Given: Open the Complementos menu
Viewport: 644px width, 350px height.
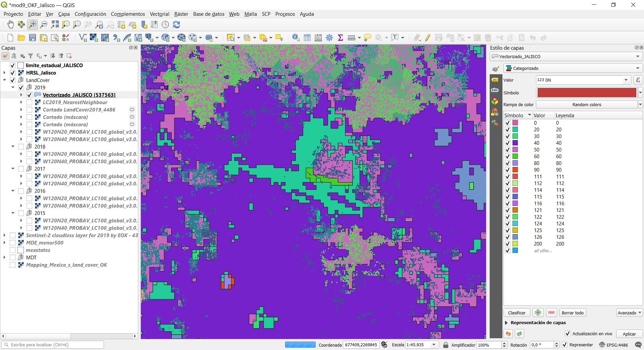Looking at the screenshot, I should point(128,14).
